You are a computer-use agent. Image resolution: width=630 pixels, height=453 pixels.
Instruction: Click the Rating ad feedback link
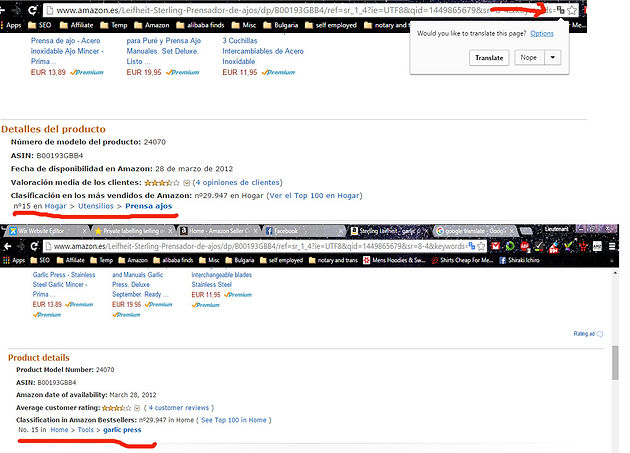click(588, 334)
